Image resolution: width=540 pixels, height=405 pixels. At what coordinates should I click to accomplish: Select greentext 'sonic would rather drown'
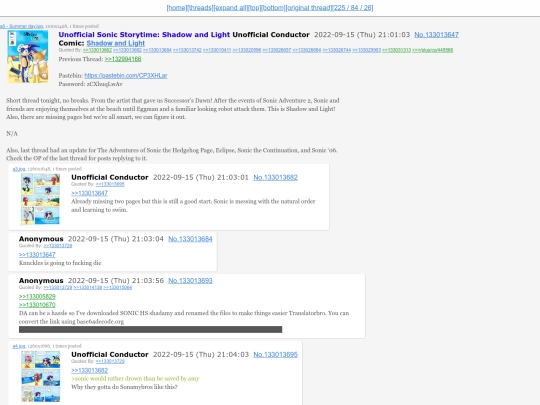click(135, 379)
